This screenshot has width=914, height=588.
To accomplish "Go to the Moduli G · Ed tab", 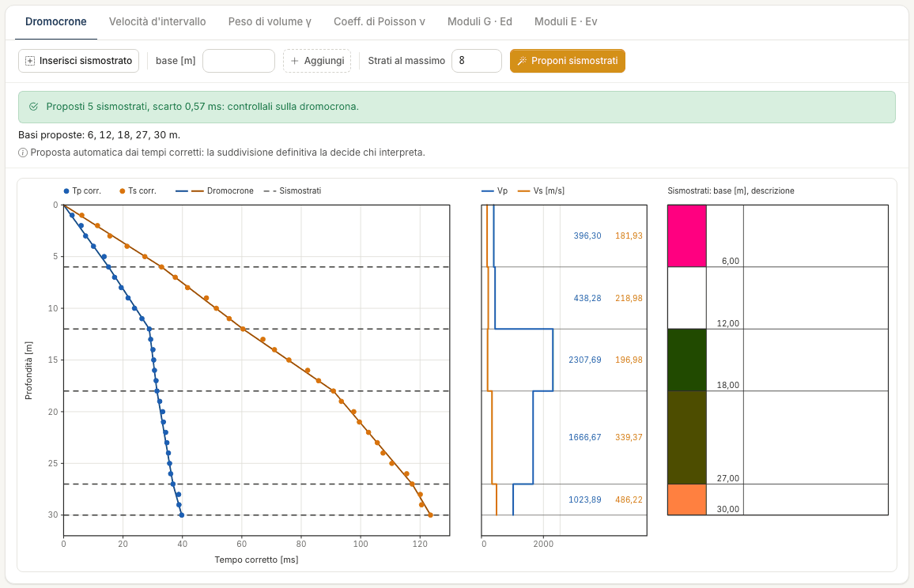I will pos(480,21).
